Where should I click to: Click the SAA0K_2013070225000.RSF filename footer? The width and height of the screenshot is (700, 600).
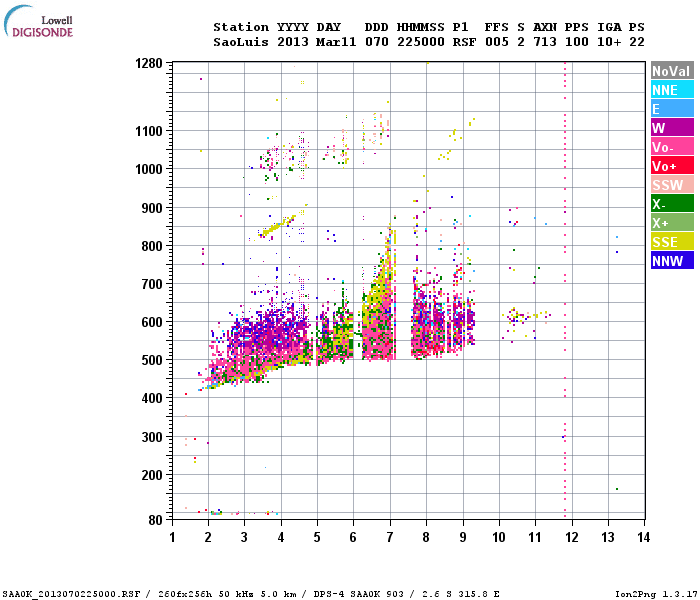tap(71, 594)
